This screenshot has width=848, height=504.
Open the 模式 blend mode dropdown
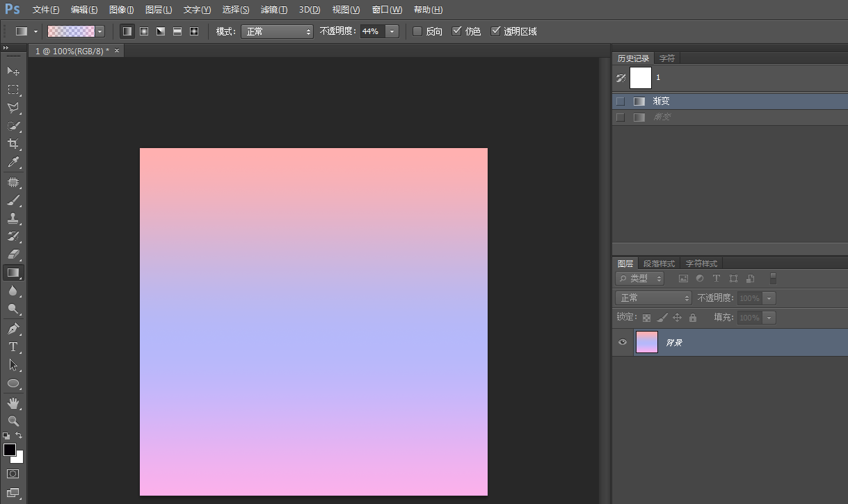(x=277, y=31)
